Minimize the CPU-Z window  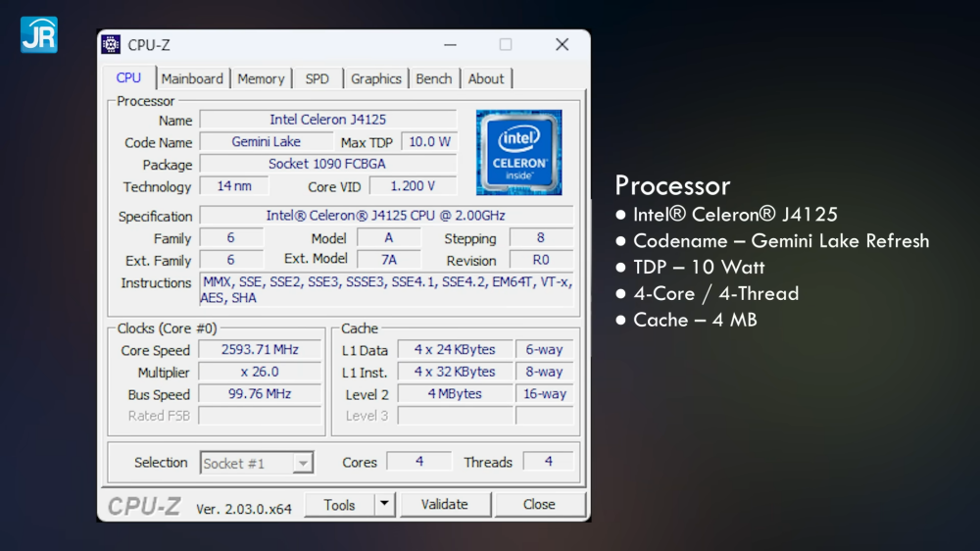450,45
